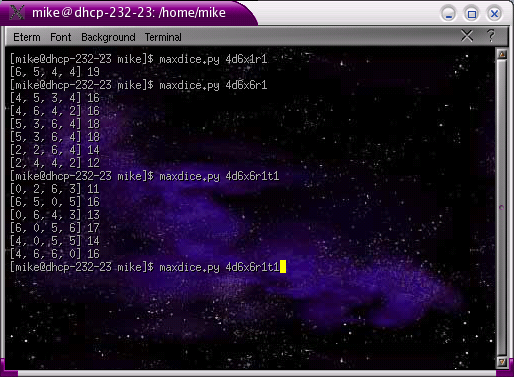This screenshot has width=514, height=377.
Task: Click output line '[0, 2, 6, 3] 11'
Action: click(x=55, y=189)
